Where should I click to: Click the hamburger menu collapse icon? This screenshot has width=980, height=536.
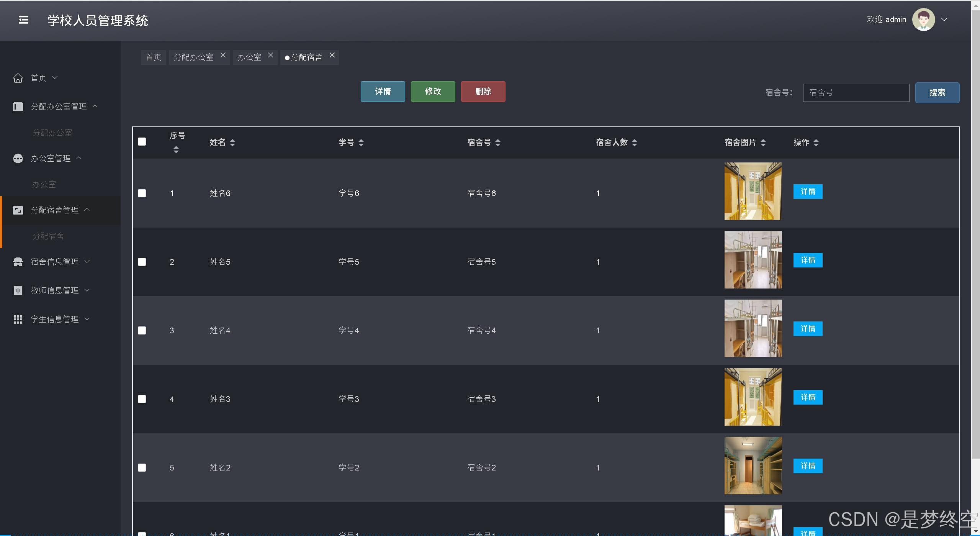click(23, 20)
